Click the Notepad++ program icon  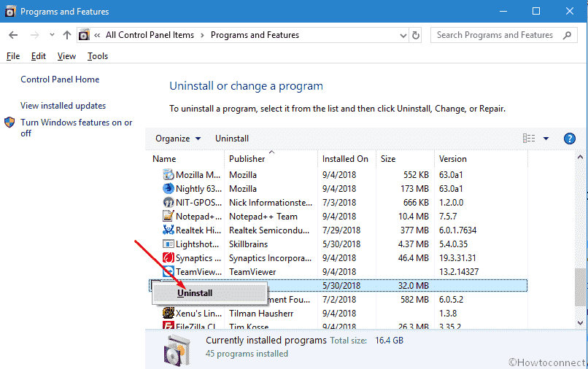(169, 217)
